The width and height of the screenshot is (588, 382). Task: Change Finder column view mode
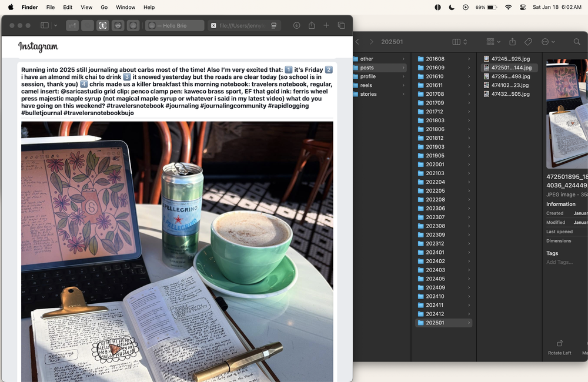point(460,42)
